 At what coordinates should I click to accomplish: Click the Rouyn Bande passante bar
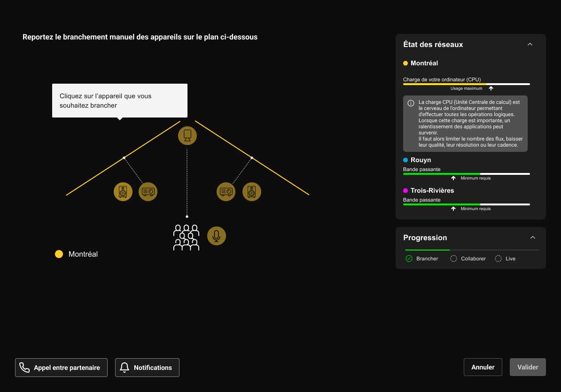466,174
